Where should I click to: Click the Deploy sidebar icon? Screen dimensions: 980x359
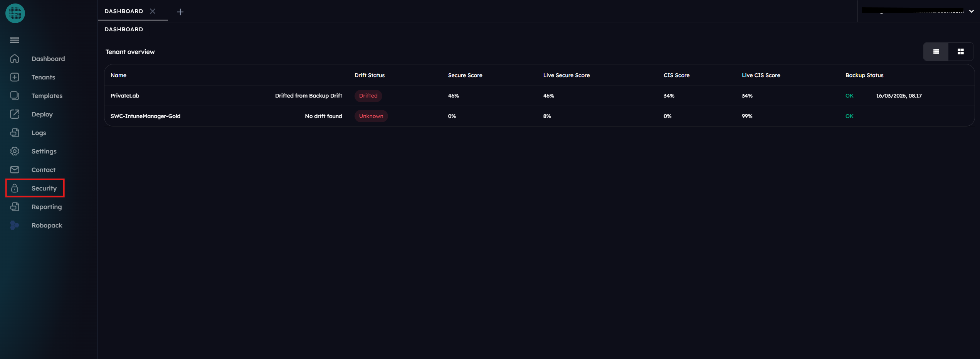[15, 114]
